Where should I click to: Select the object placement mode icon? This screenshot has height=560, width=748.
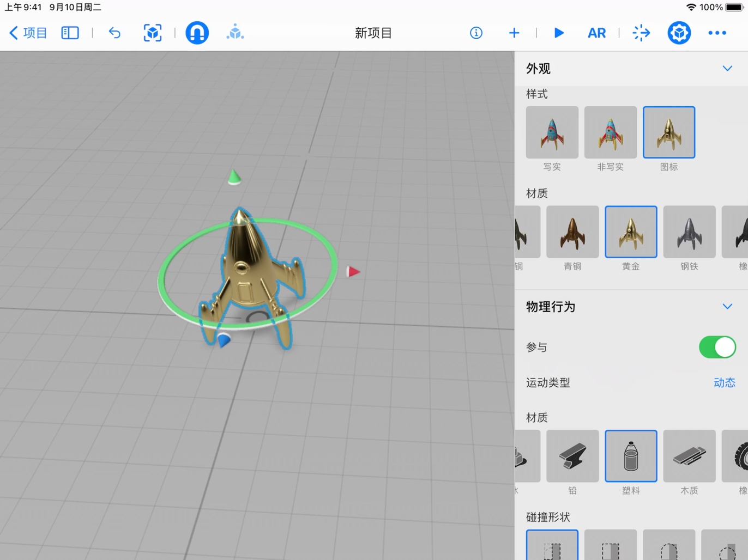[x=235, y=33]
